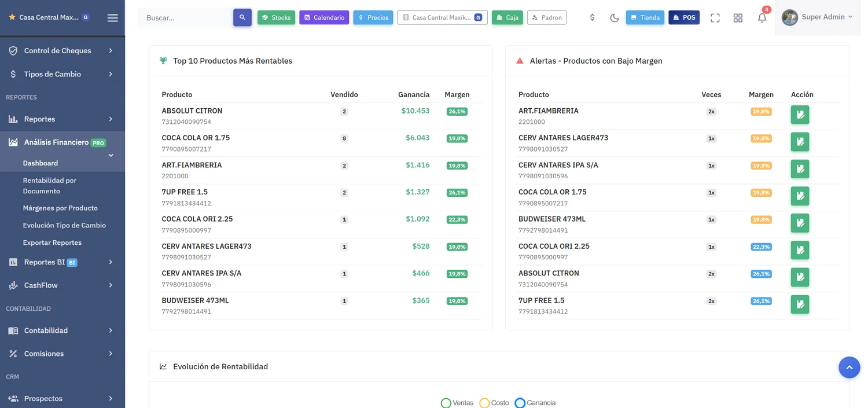Click the Evolución de Rentabilidad heading
Viewport: 868px width, 408px height.
[x=220, y=367]
